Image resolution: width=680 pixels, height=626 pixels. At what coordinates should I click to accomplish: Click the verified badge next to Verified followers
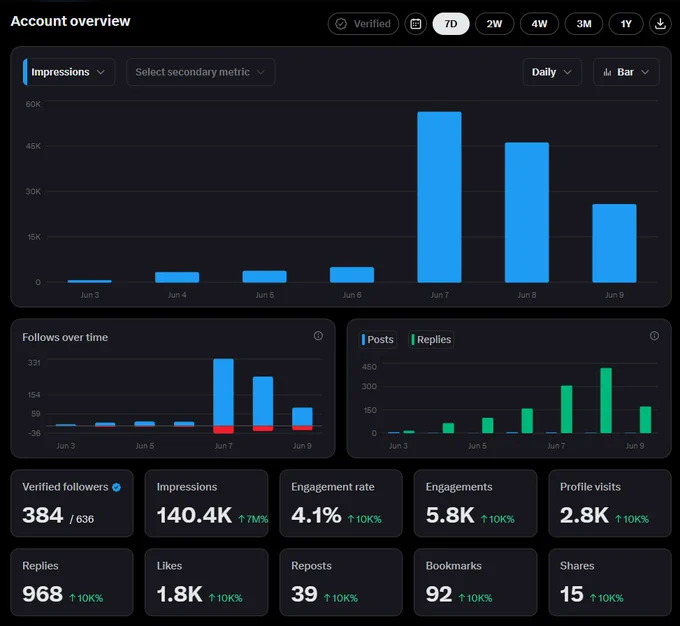point(116,487)
